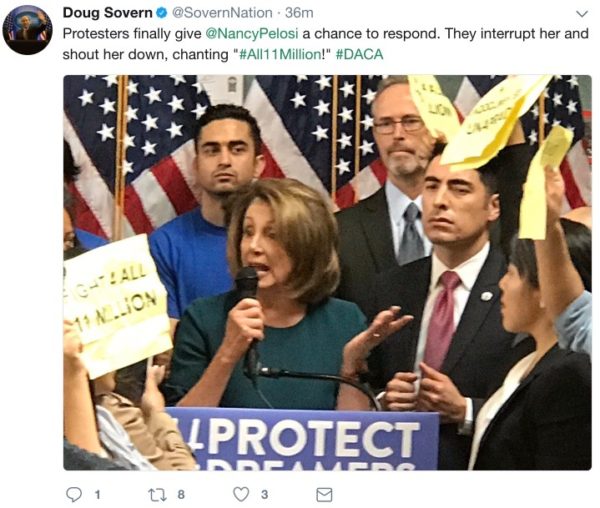Open the #DACA hashtag link
The height and width of the screenshot is (508, 600).
point(359,54)
